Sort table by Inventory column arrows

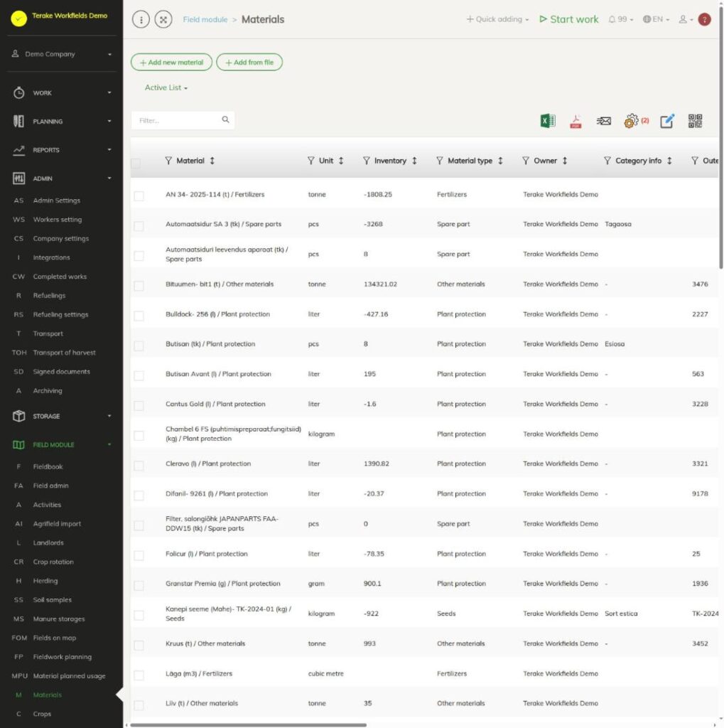tap(414, 161)
